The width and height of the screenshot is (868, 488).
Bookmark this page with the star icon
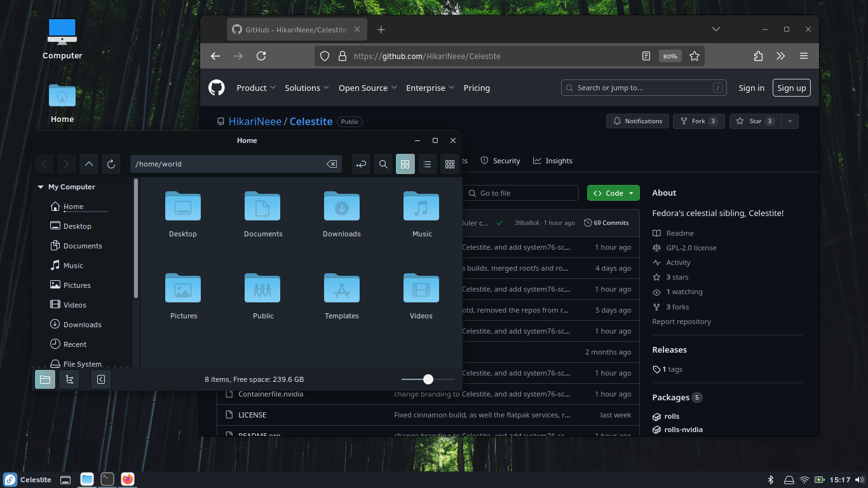pyautogui.click(x=695, y=56)
